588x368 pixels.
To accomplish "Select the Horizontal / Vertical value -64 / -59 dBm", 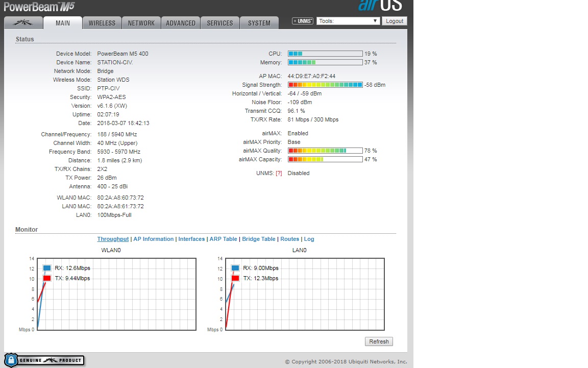I will click(x=305, y=93).
